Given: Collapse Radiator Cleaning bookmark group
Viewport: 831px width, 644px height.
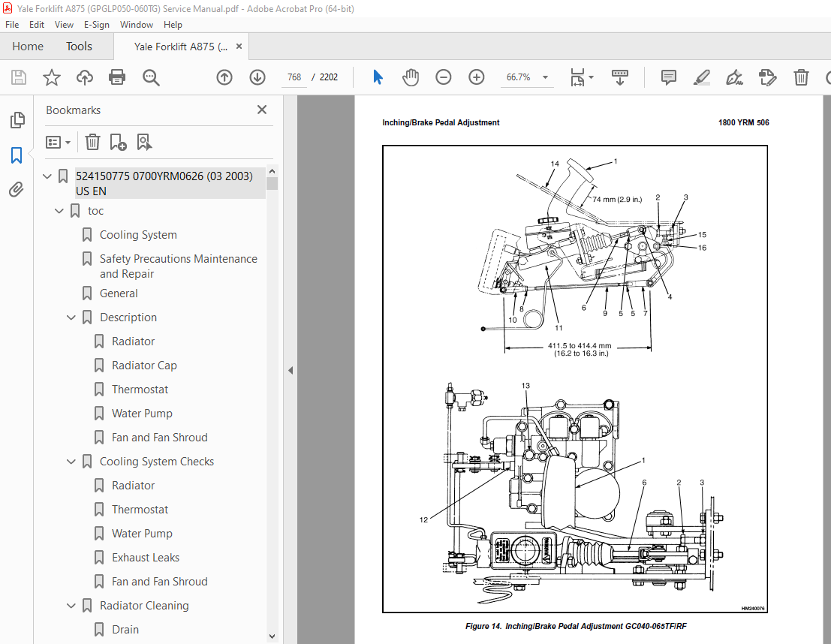Looking at the screenshot, I should (71, 606).
